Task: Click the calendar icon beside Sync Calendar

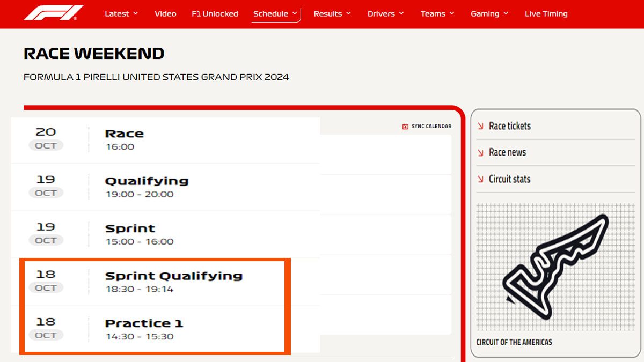Action: [x=405, y=127]
